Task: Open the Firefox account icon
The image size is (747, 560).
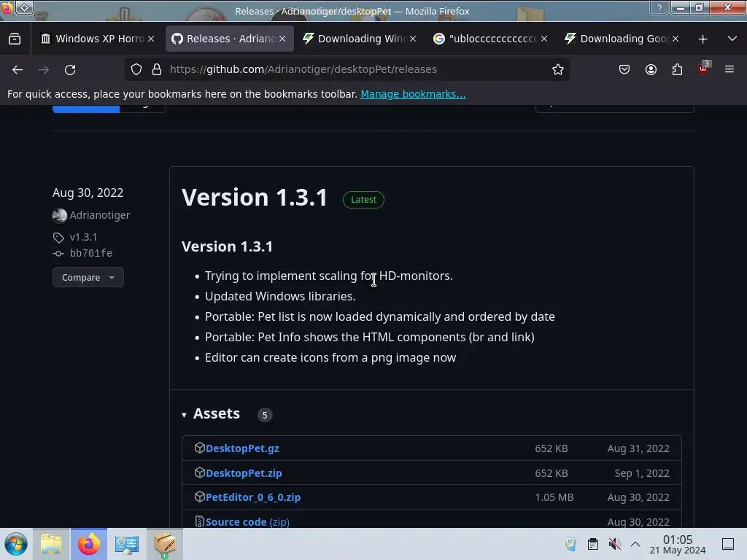Action: point(651,69)
